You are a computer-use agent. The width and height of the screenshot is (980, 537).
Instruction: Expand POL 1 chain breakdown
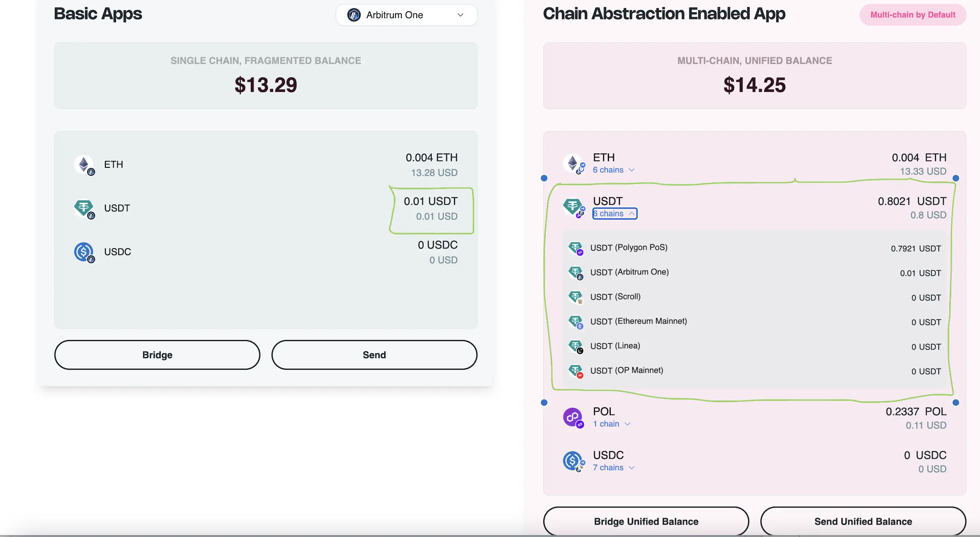pos(612,424)
